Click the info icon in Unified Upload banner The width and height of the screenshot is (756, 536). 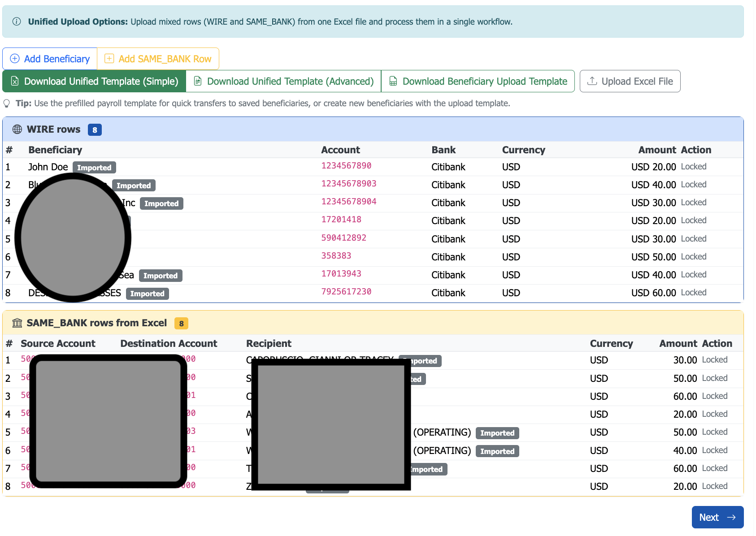point(17,22)
